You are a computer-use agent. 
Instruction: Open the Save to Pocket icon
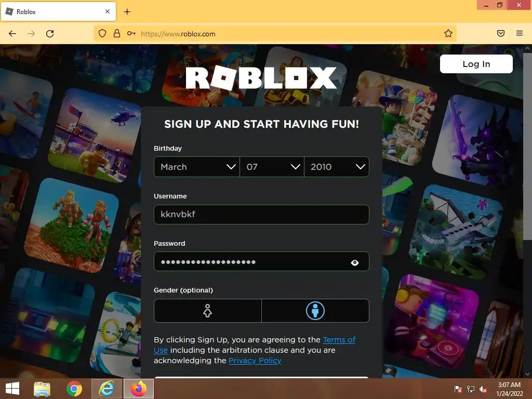point(501,33)
